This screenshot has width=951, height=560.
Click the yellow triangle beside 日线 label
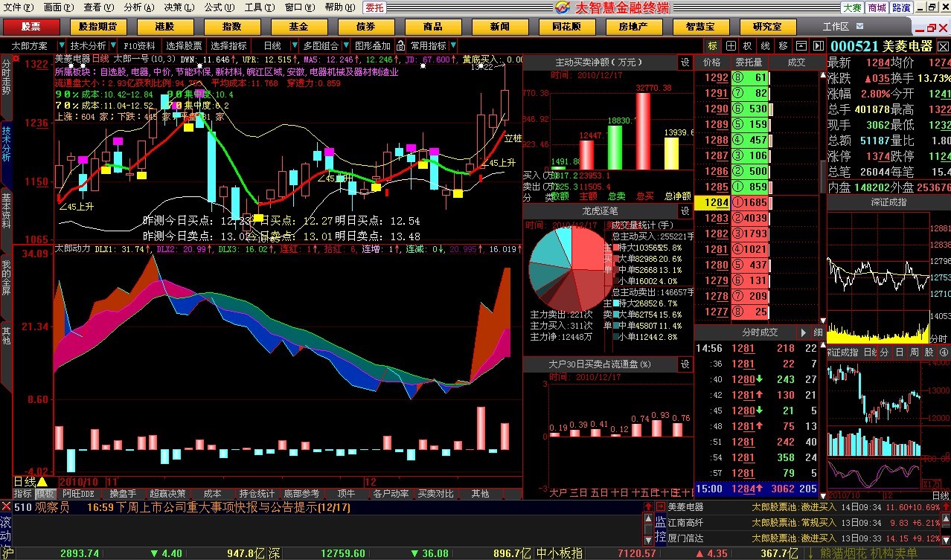42,482
